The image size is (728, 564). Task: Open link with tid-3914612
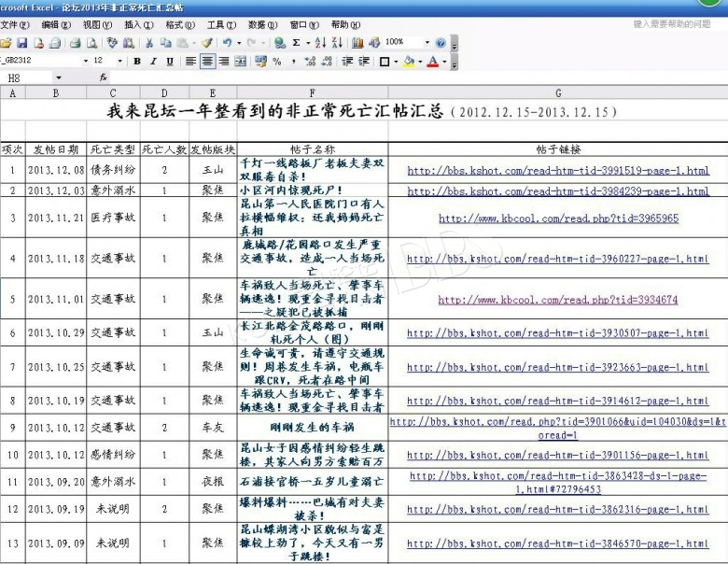click(558, 401)
